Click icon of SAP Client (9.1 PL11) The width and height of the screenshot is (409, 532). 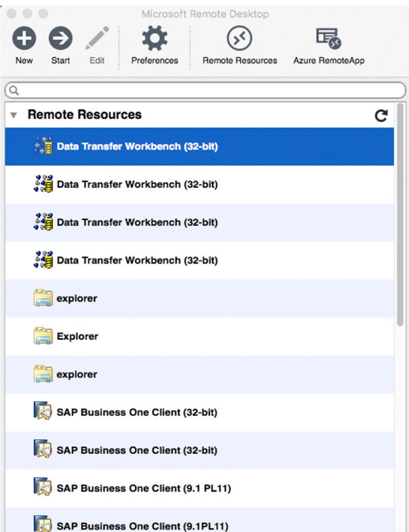point(43,486)
